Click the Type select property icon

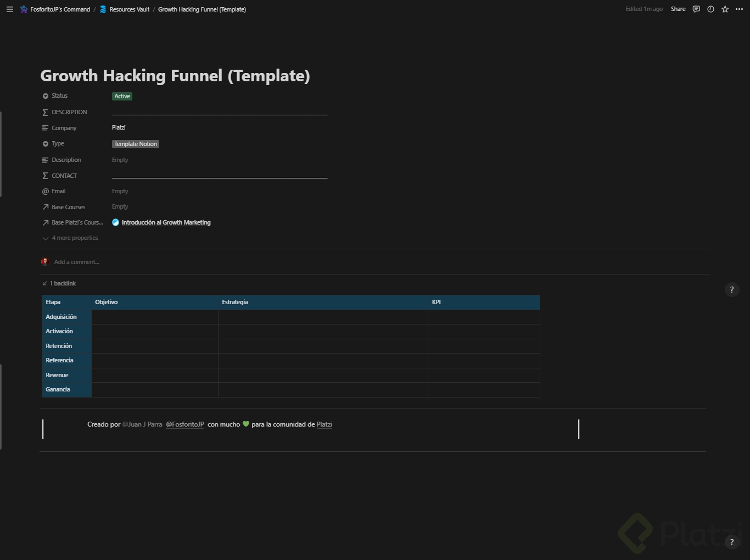click(46, 144)
